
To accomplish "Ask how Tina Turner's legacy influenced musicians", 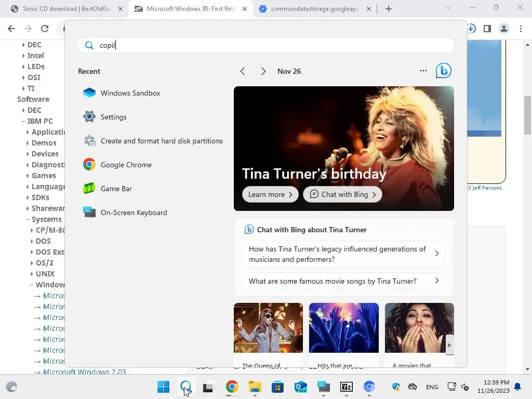I will pos(344,254).
